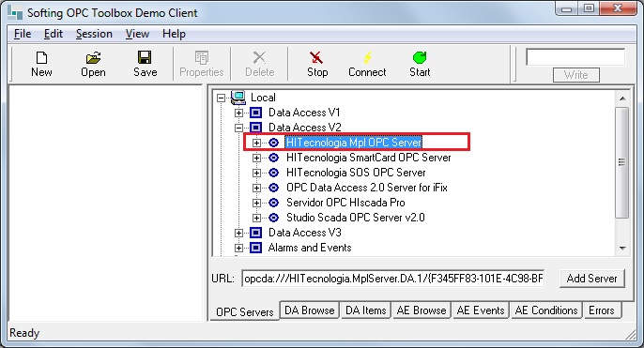Expand HITecnologia Mpl OPC Server node

256,143
